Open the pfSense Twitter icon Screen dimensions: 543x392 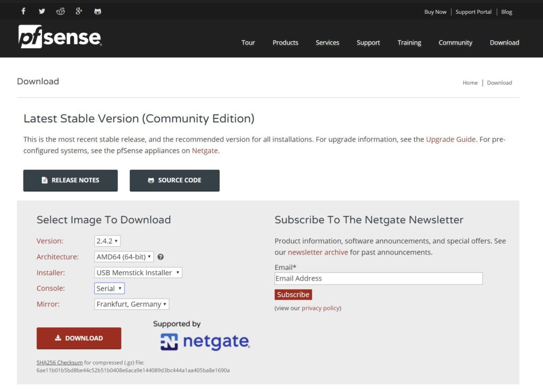[x=42, y=12]
